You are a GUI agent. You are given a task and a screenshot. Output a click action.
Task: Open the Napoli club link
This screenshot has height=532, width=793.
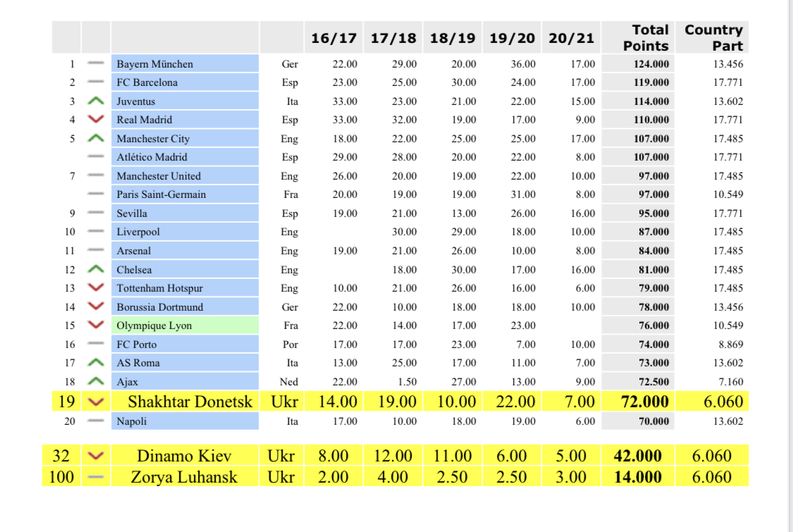(131, 421)
